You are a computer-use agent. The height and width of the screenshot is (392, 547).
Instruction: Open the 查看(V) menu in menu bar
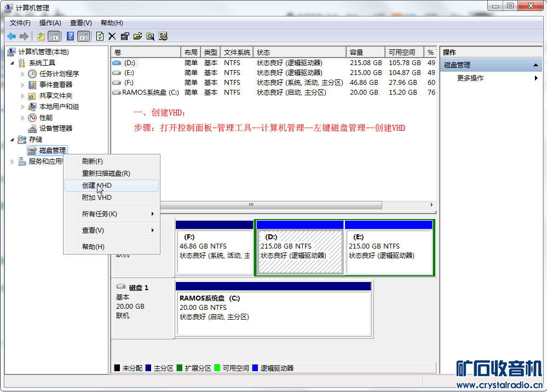[81, 23]
